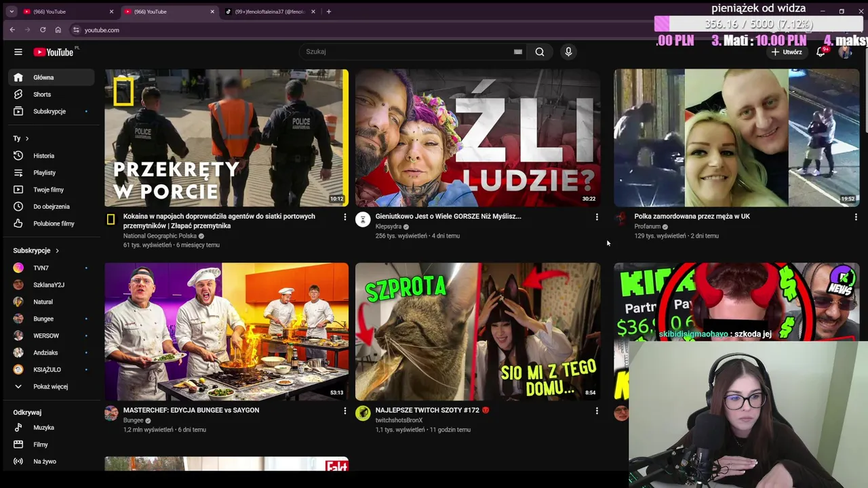868x488 pixels.
Task: Open options for MASTERCHEF video
Action: (344, 411)
